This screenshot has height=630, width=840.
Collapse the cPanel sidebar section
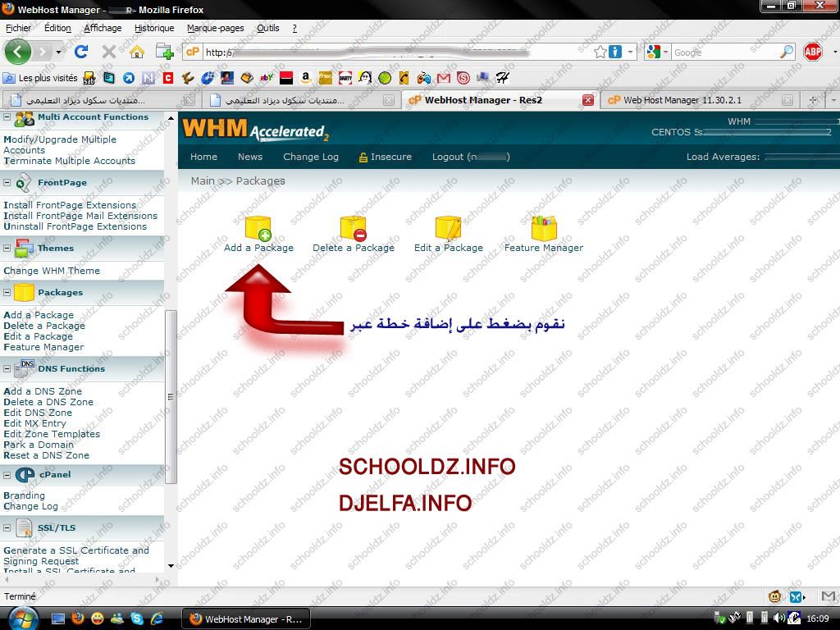pyautogui.click(x=7, y=475)
